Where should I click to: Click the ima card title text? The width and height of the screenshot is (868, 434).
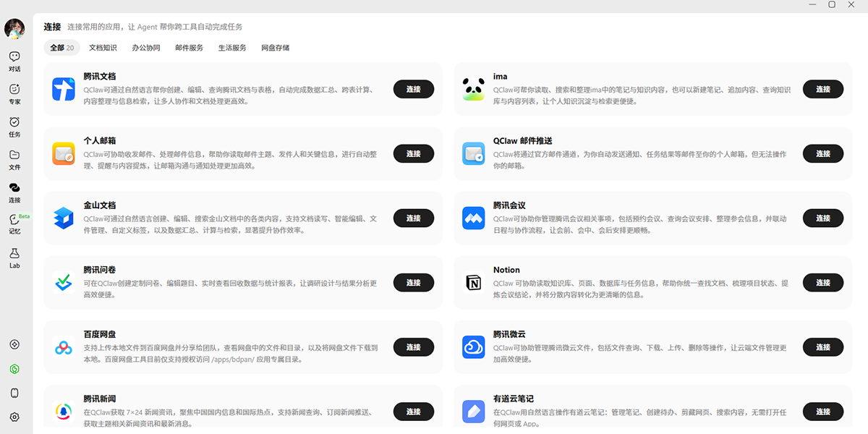[x=501, y=76]
